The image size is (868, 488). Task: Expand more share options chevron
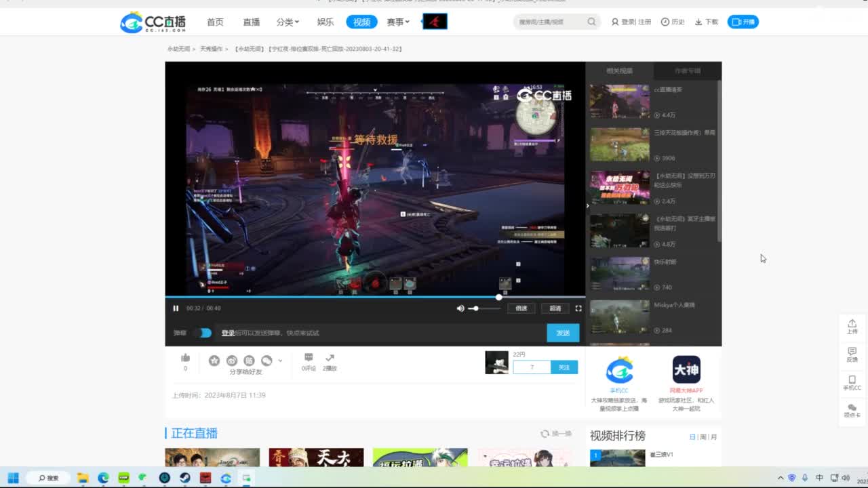280,361
